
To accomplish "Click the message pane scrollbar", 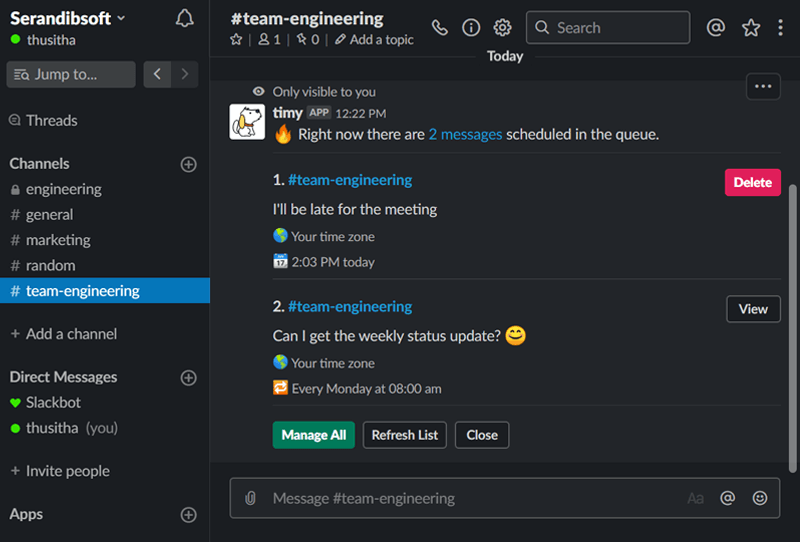I will [x=792, y=329].
